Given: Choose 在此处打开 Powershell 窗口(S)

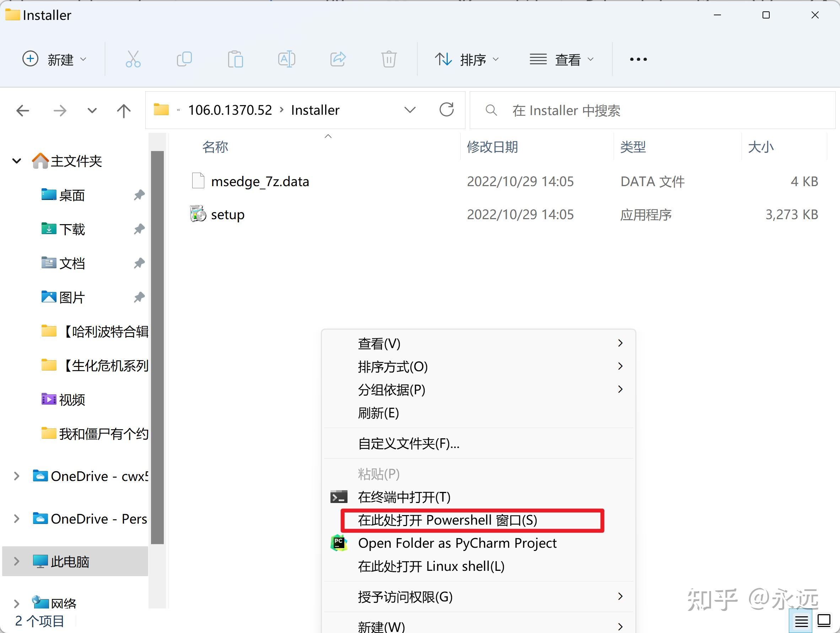Looking at the screenshot, I should pos(447,520).
